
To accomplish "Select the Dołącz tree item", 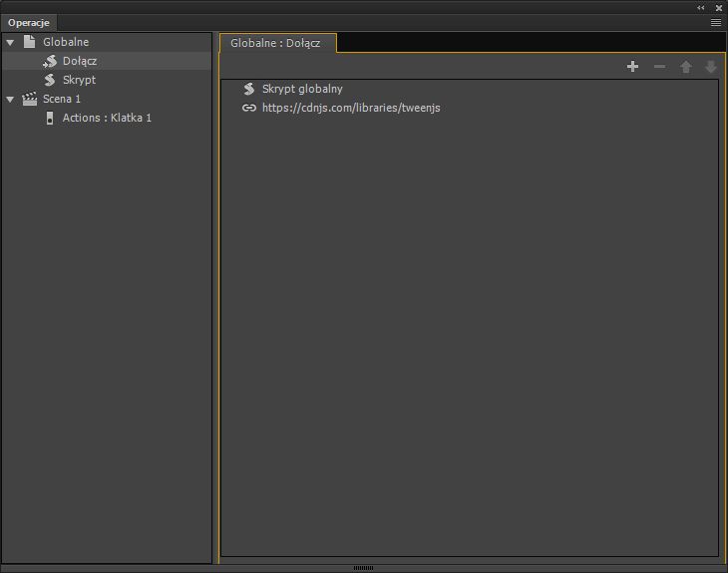I will [107, 61].
